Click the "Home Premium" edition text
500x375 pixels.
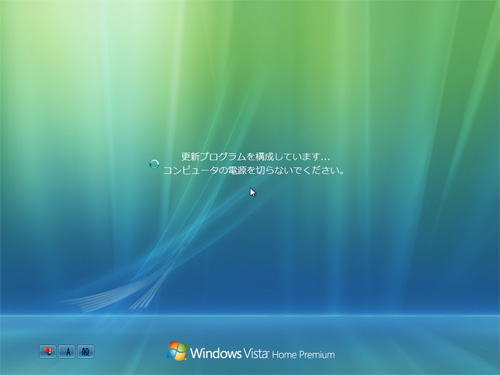click(304, 355)
